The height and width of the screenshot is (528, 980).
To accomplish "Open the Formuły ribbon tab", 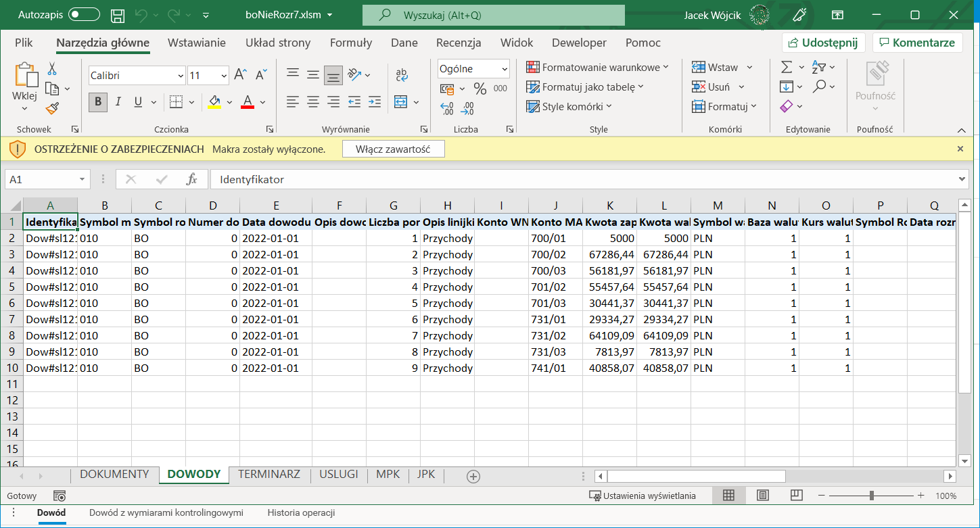I will pyautogui.click(x=350, y=43).
